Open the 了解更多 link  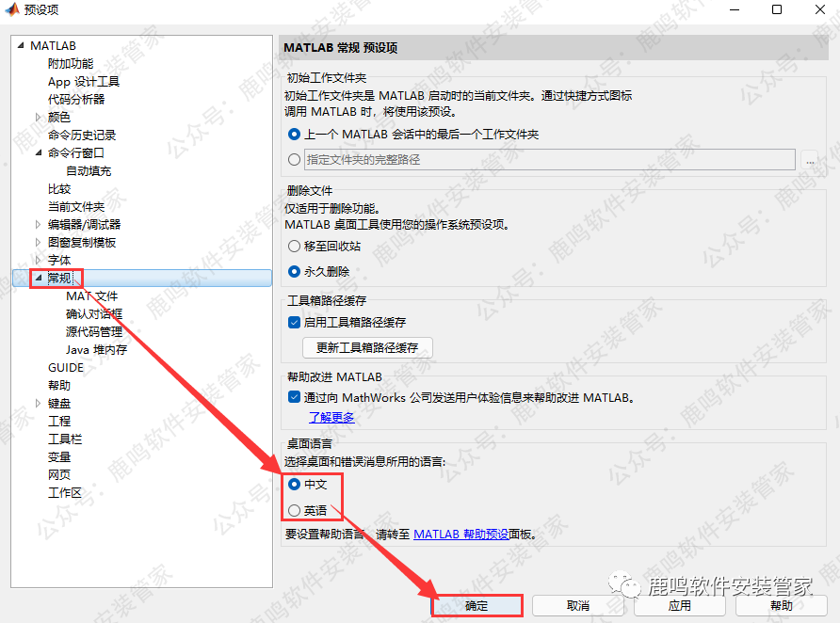pos(331,417)
